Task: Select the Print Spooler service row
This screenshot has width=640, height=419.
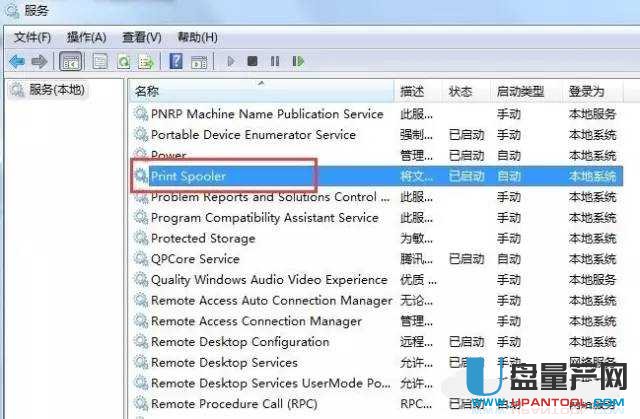Action: click(378, 176)
